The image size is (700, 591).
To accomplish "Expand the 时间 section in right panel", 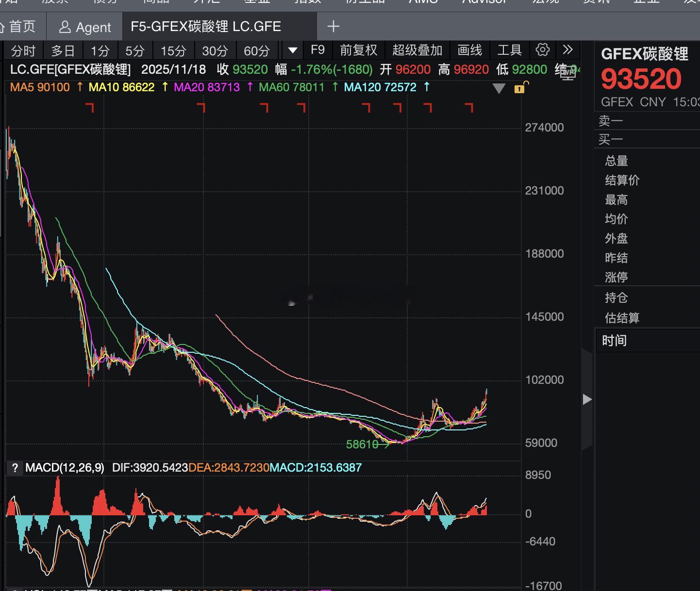I will click(615, 341).
